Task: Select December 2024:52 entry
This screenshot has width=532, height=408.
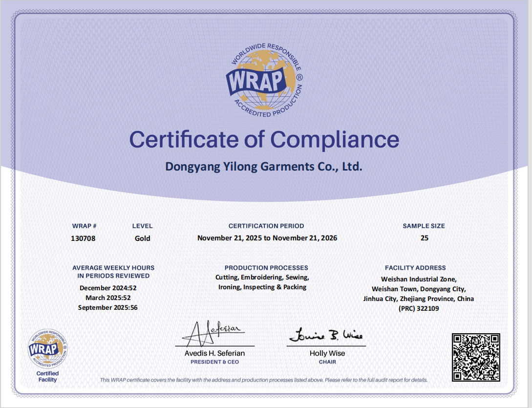Action: (x=108, y=288)
